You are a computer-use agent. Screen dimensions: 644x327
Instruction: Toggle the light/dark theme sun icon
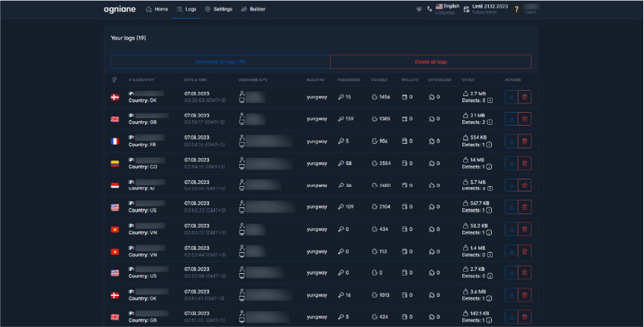click(x=419, y=9)
